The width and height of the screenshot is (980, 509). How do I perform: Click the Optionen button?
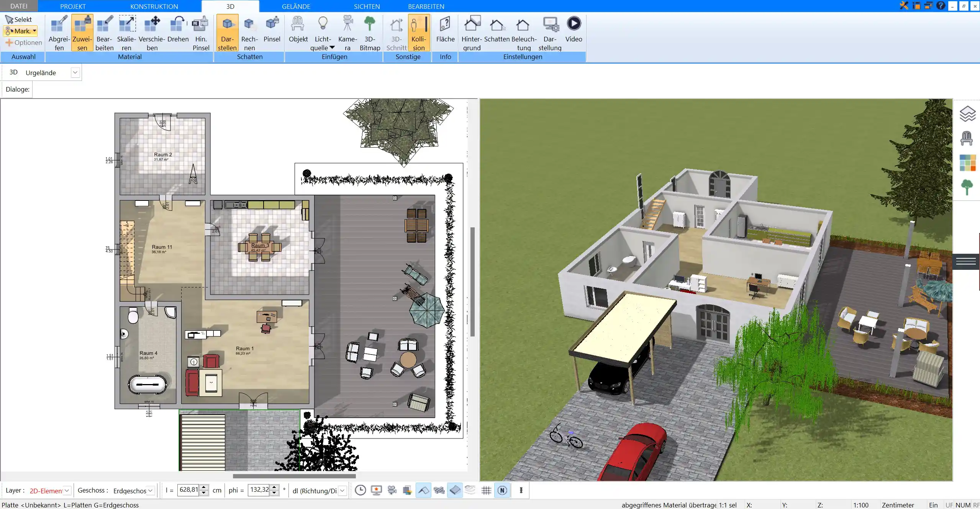[24, 43]
